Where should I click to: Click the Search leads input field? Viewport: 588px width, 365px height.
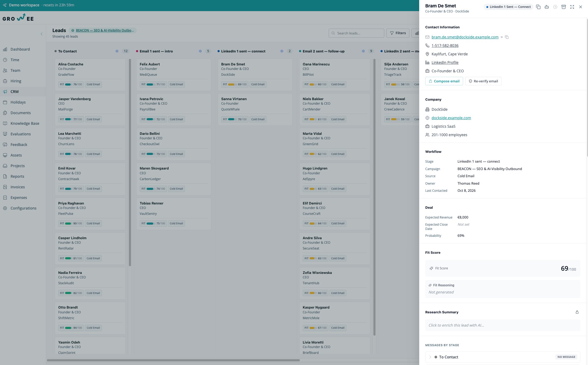pyautogui.click(x=356, y=33)
